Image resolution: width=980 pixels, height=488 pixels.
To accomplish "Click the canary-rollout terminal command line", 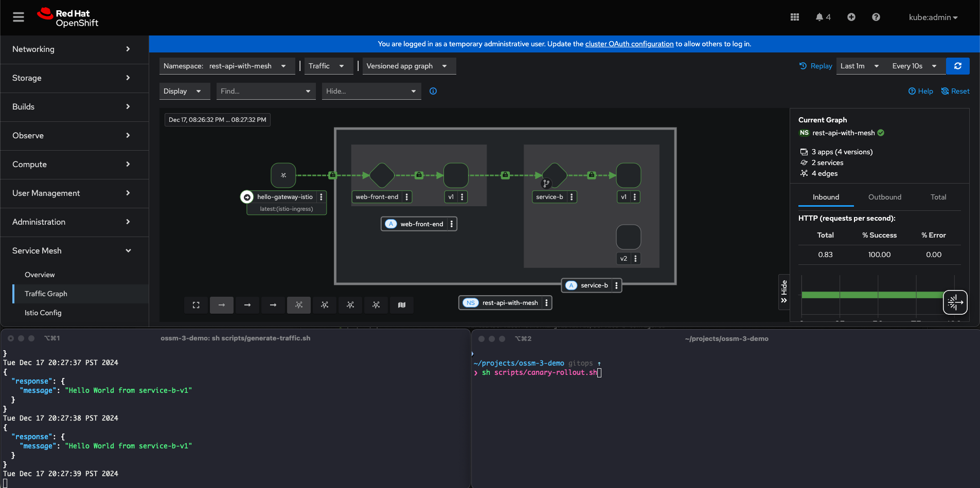I will tap(540, 372).
